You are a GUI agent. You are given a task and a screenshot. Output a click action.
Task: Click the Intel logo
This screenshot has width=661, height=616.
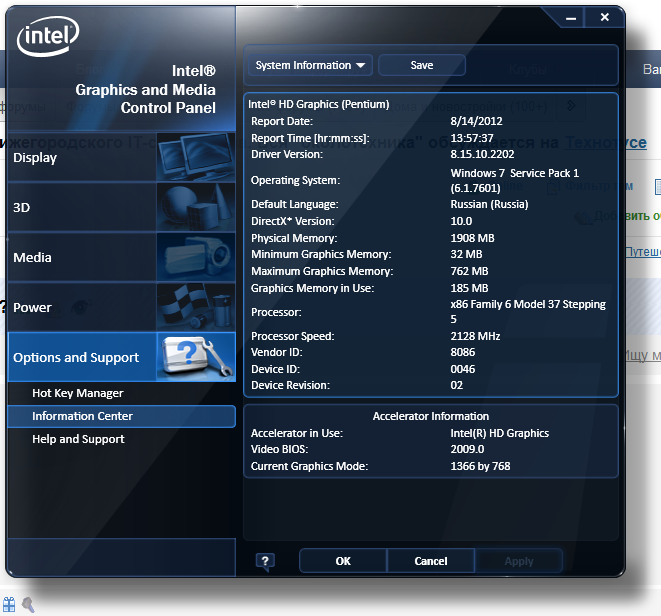coord(48,36)
